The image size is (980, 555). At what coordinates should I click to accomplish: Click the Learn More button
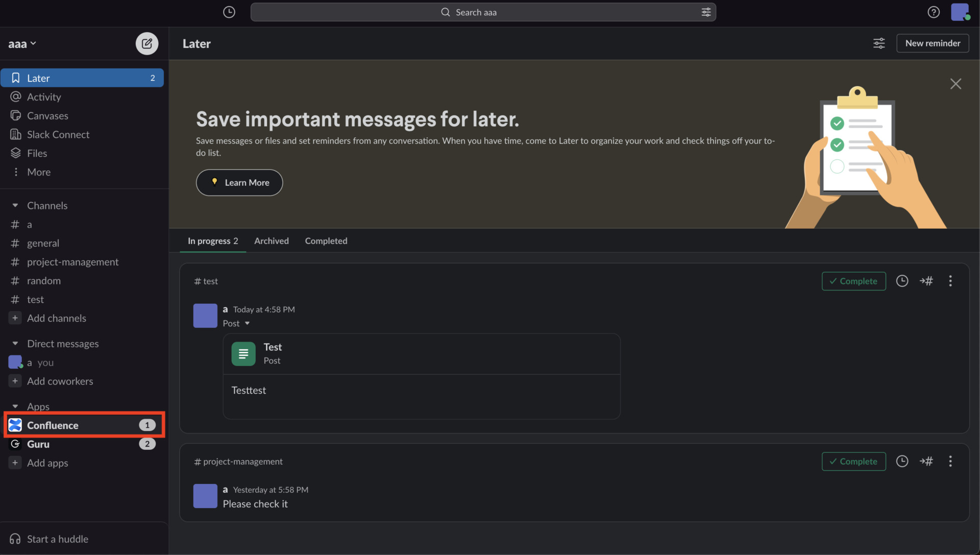point(239,182)
